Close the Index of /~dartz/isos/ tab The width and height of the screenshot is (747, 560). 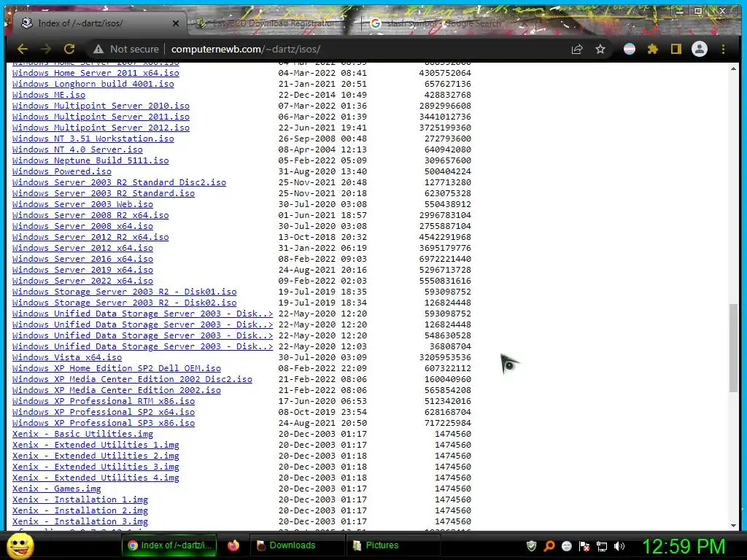coord(175,23)
